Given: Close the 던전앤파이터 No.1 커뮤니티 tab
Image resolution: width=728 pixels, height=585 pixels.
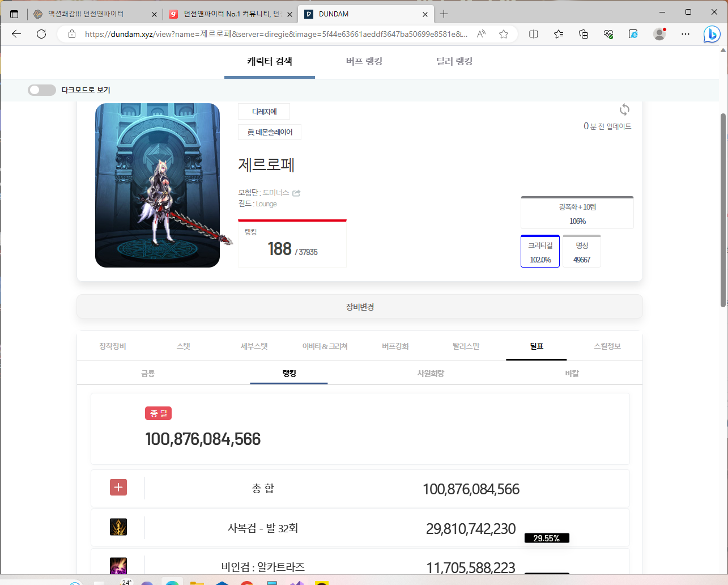Looking at the screenshot, I should click(x=290, y=14).
